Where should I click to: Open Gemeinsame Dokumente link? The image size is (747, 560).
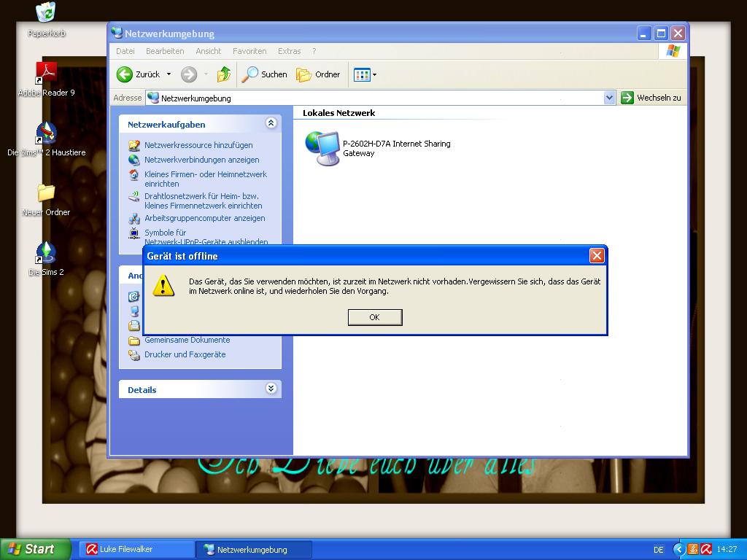[x=187, y=340]
